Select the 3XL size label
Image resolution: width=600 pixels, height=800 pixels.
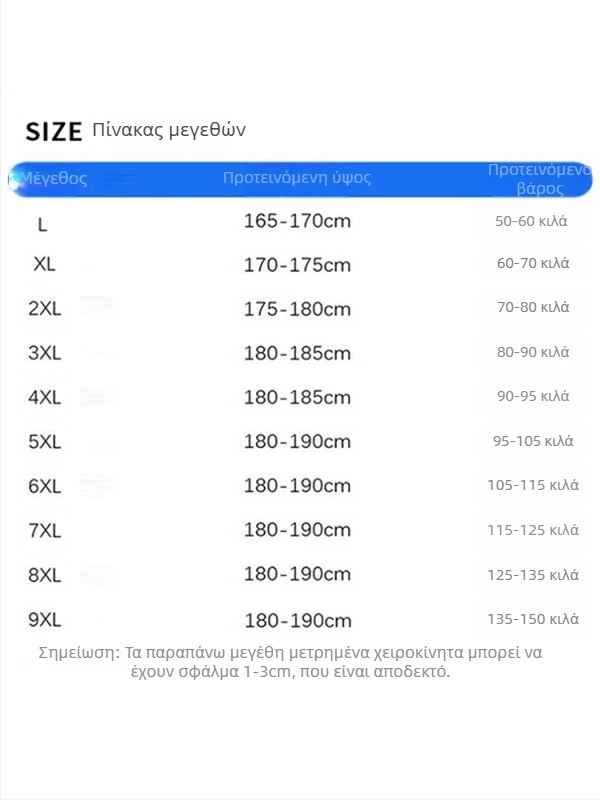(45, 353)
